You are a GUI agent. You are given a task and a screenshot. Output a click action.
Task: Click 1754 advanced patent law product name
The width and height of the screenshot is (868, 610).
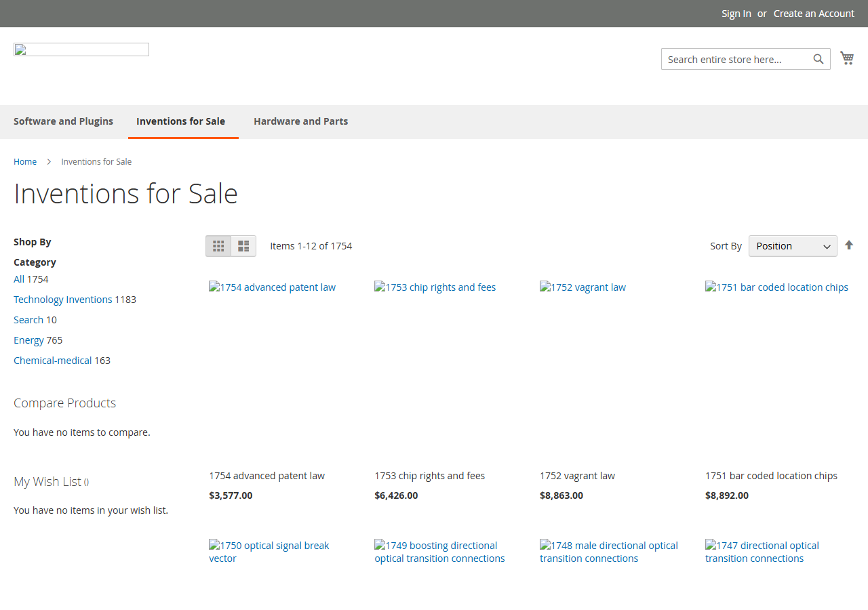[267, 476]
